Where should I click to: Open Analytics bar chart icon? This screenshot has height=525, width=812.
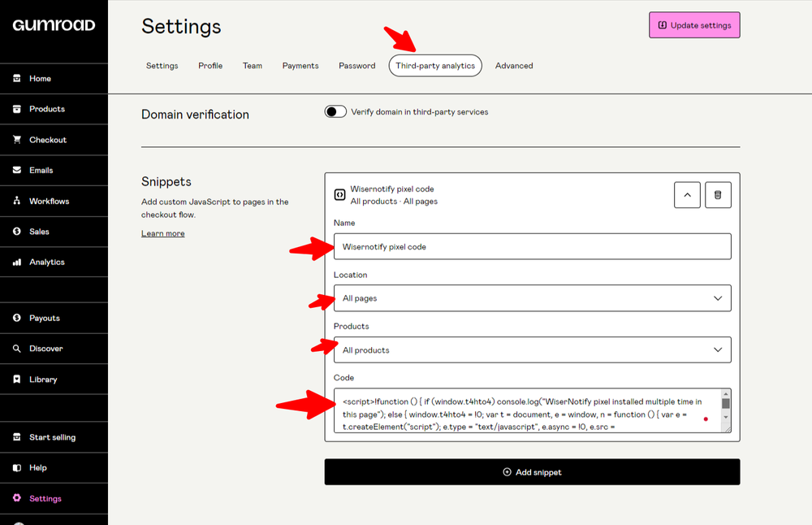coord(16,262)
